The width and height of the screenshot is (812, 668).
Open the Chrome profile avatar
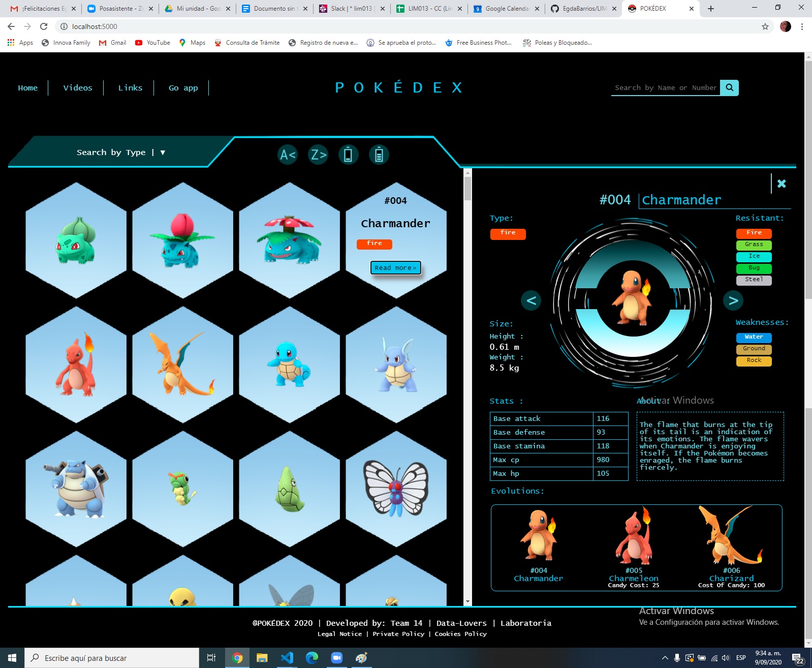coord(786,26)
